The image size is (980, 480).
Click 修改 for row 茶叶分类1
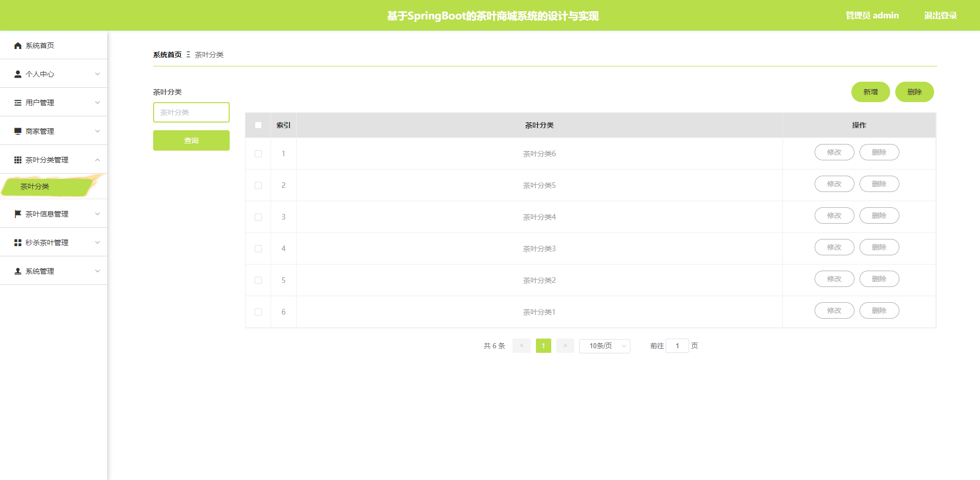pos(835,310)
